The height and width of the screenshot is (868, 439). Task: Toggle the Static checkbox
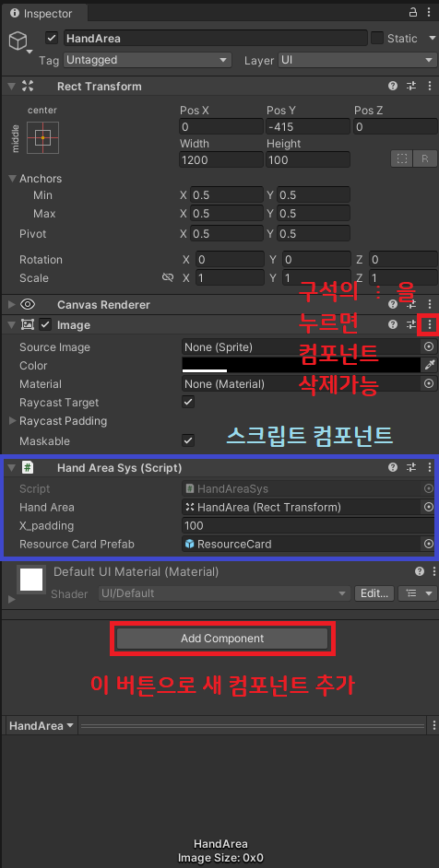[x=377, y=38]
